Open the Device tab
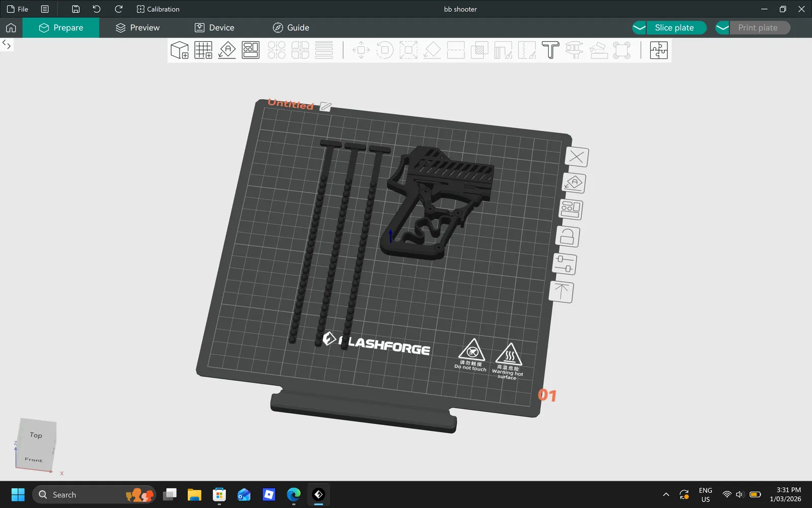812x508 pixels. click(215, 27)
